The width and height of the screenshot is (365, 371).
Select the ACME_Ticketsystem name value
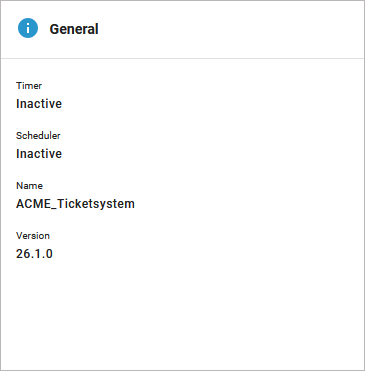75,204
